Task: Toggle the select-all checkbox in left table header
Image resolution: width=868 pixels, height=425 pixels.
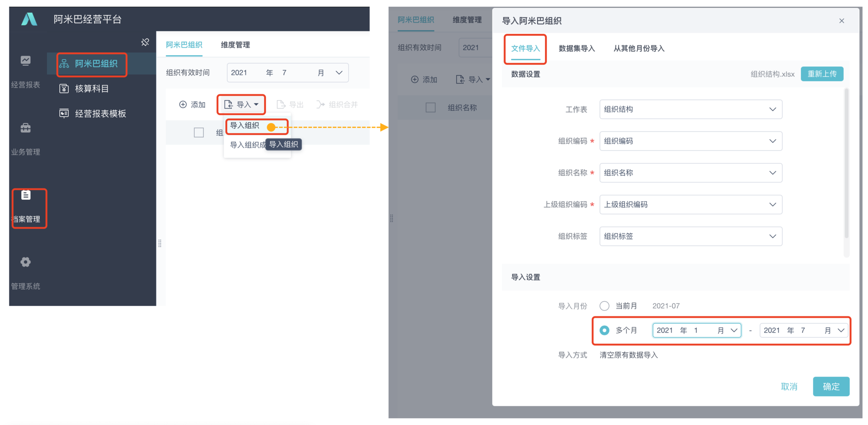Action: click(199, 132)
